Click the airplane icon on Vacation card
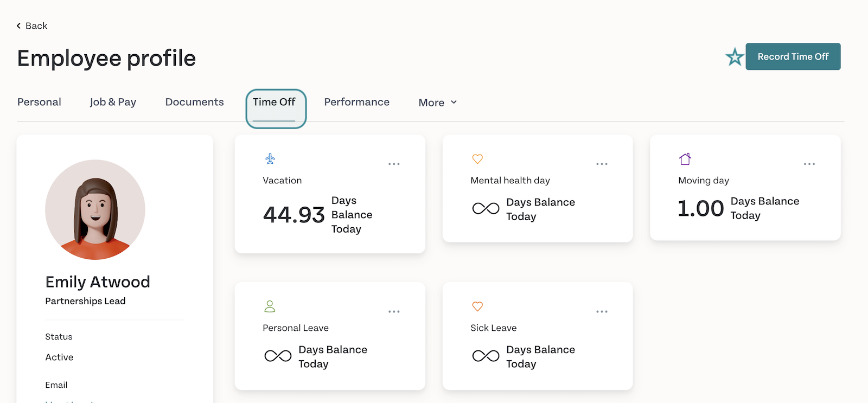The image size is (868, 403). point(270,158)
